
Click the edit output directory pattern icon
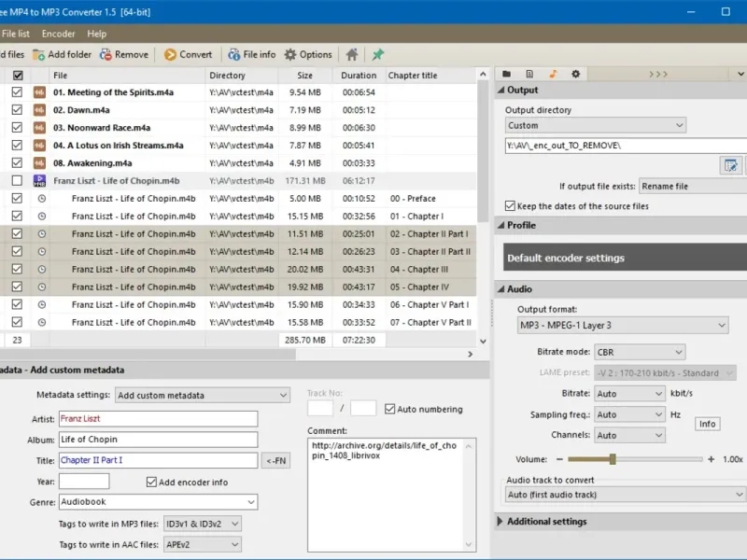(730, 165)
